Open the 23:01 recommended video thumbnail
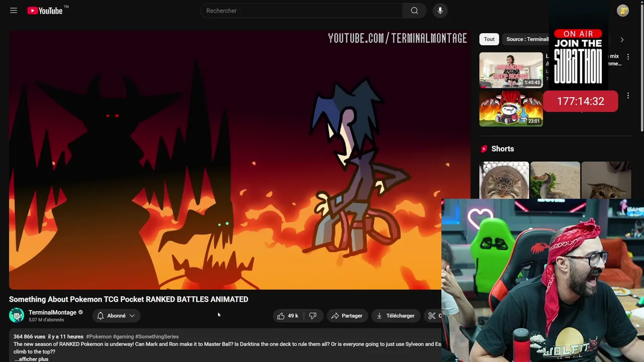This screenshot has width=644, height=362. pyautogui.click(x=511, y=109)
